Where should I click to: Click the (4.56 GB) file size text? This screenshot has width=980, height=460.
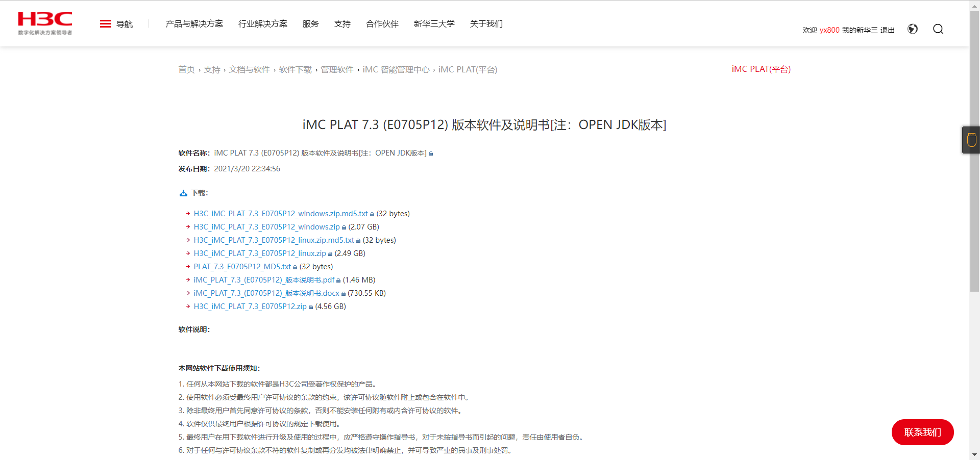331,306
